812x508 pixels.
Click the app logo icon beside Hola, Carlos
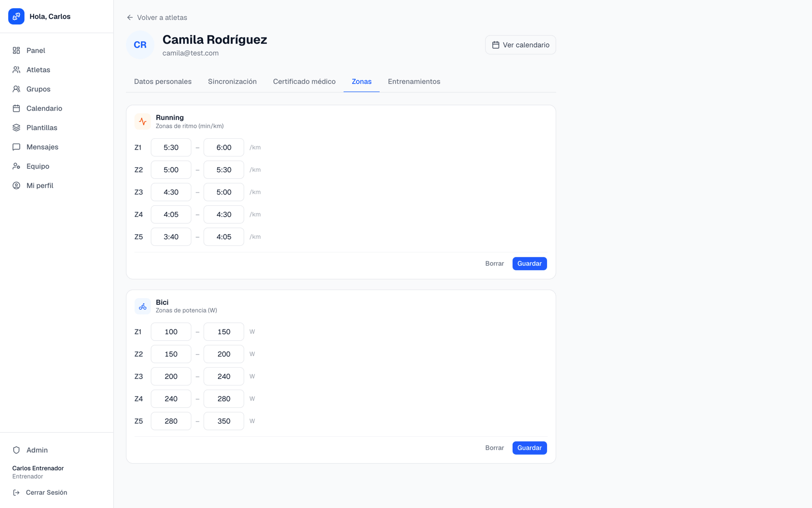click(16, 16)
